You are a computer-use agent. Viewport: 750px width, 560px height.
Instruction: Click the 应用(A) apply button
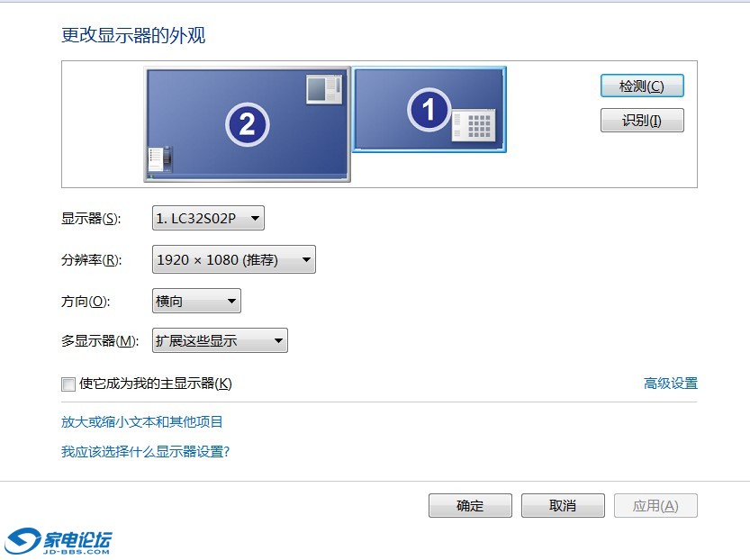655,505
